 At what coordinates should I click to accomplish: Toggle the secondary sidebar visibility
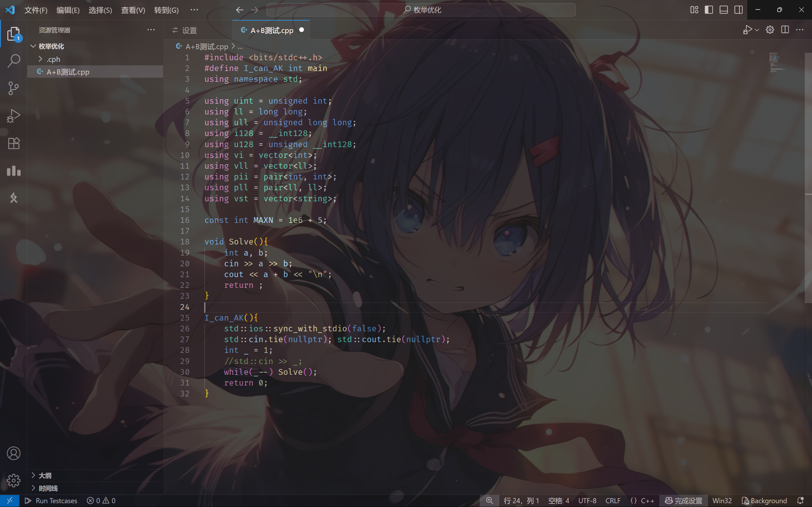point(738,10)
